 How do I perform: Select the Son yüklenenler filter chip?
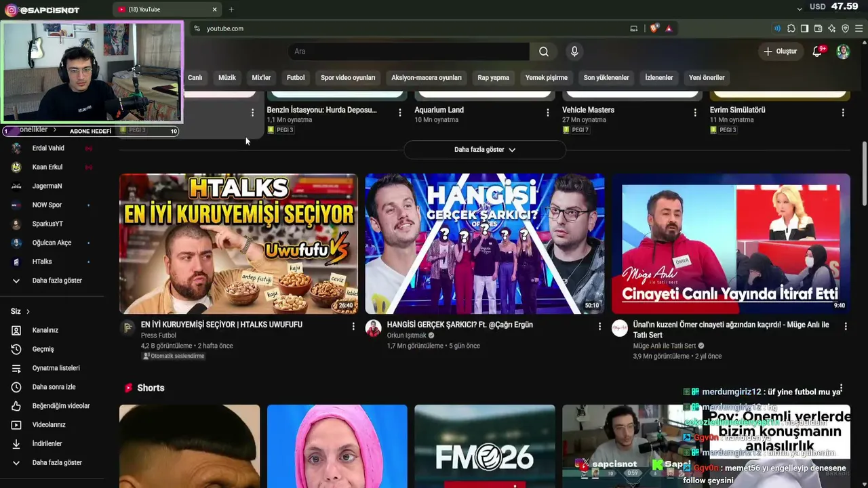pos(606,78)
